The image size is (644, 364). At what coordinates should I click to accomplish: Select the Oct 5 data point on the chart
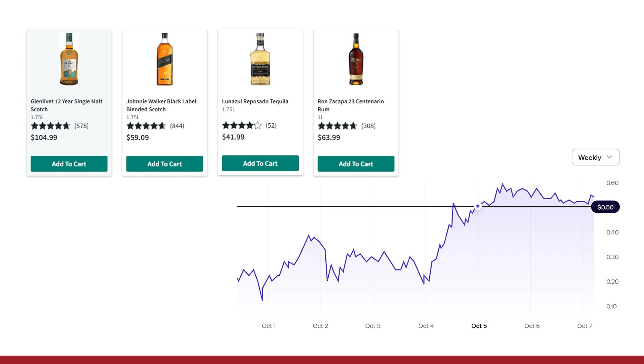pos(478,206)
